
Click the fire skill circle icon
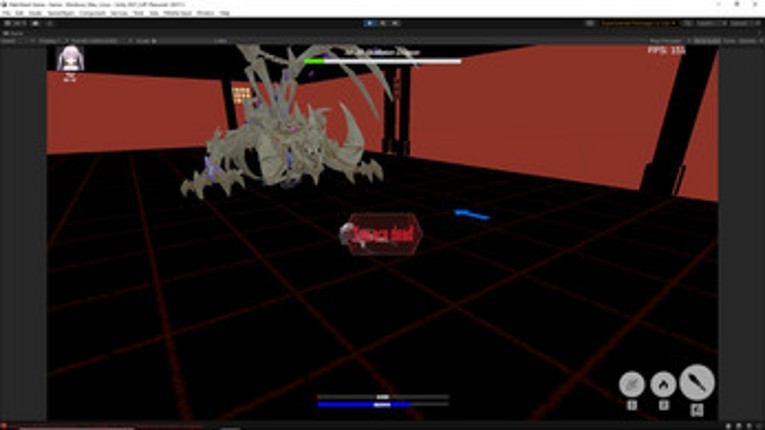pyautogui.click(x=663, y=384)
